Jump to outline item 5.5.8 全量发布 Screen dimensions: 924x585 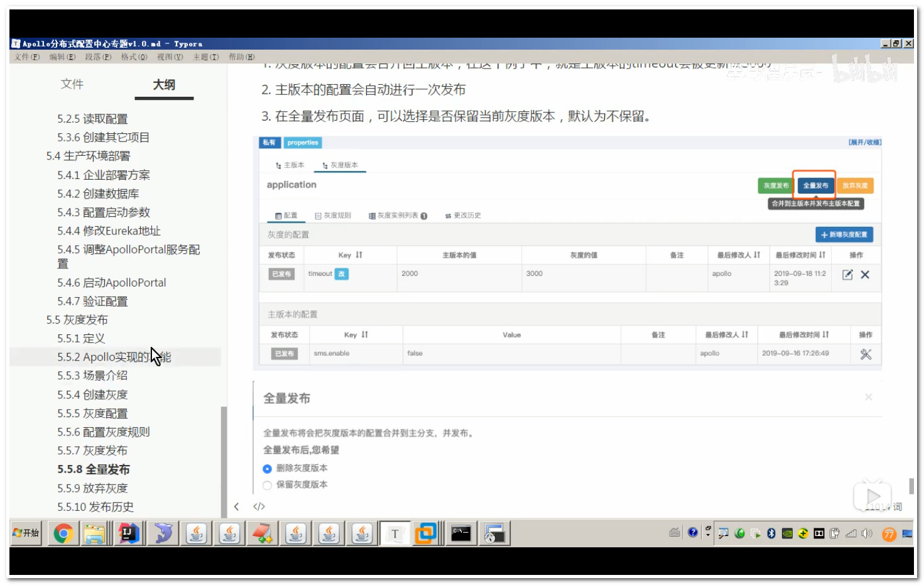pyautogui.click(x=94, y=469)
